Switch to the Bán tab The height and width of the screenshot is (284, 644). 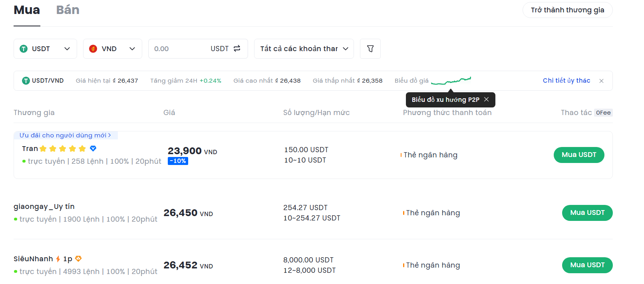tap(68, 10)
